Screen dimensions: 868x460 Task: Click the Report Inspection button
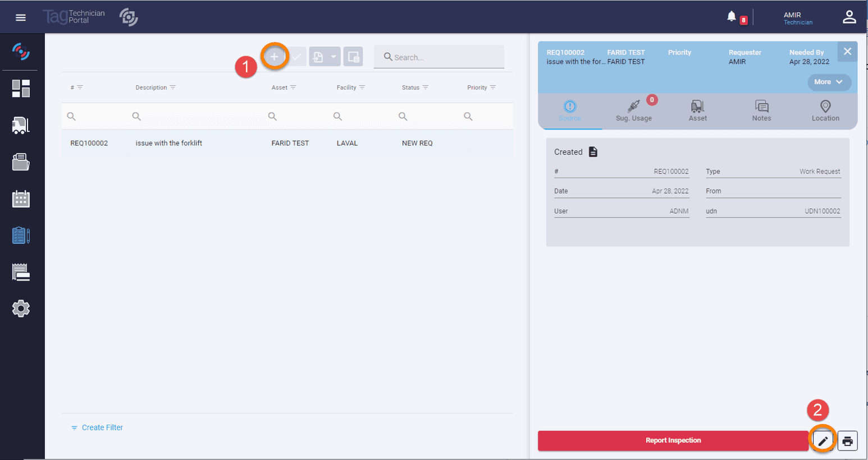673,440
